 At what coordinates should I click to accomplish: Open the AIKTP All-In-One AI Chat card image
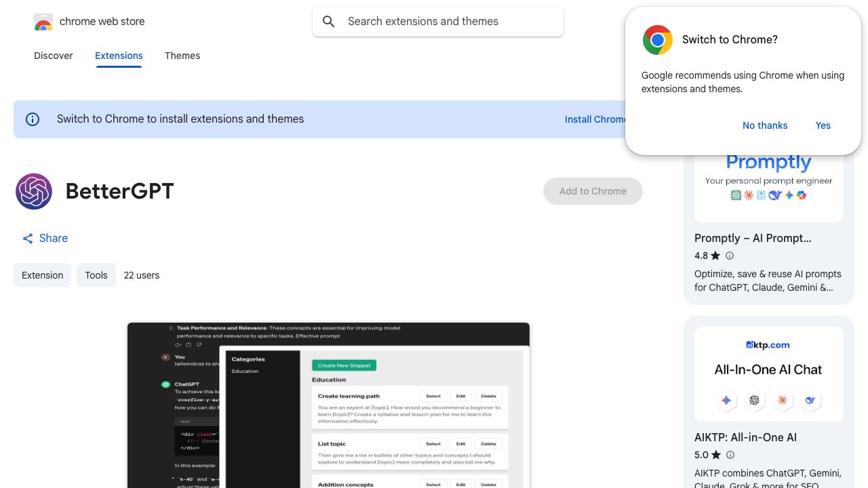769,374
